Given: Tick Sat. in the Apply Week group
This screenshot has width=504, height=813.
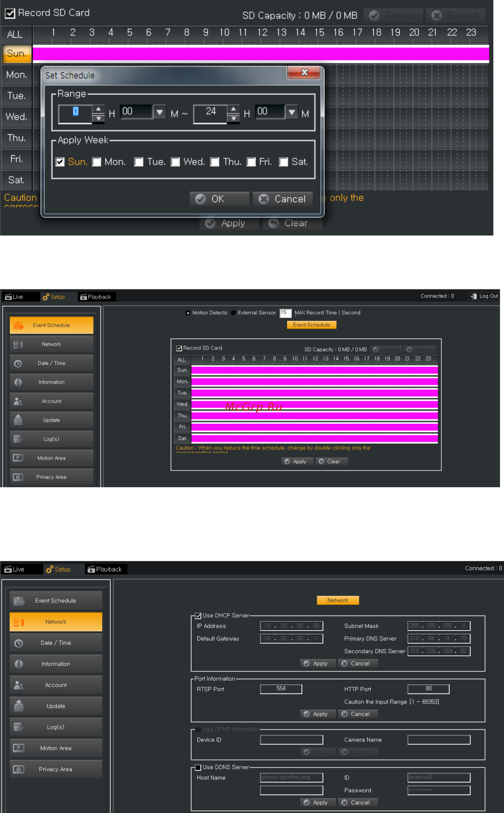Looking at the screenshot, I should pos(283,162).
